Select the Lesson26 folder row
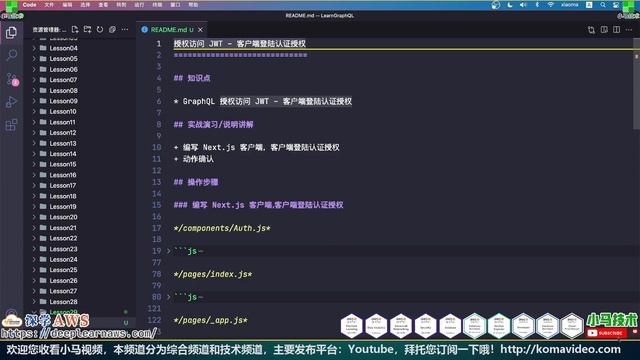 point(80,280)
